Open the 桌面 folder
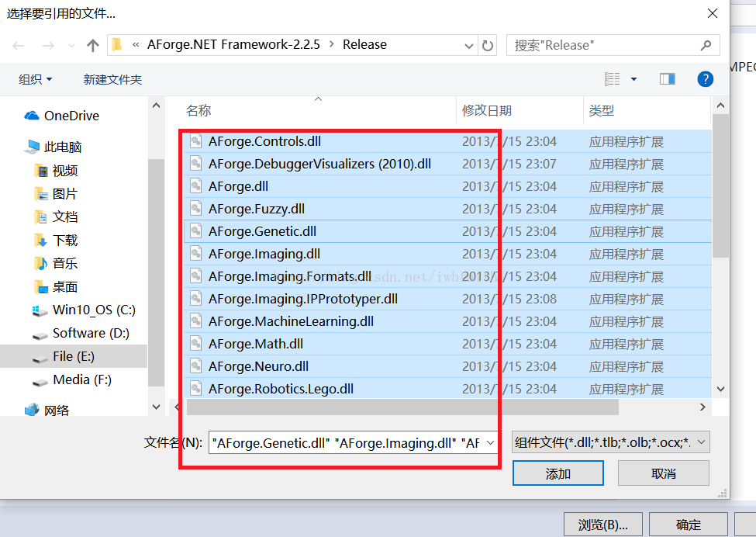The height and width of the screenshot is (537, 756). point(57,286)
